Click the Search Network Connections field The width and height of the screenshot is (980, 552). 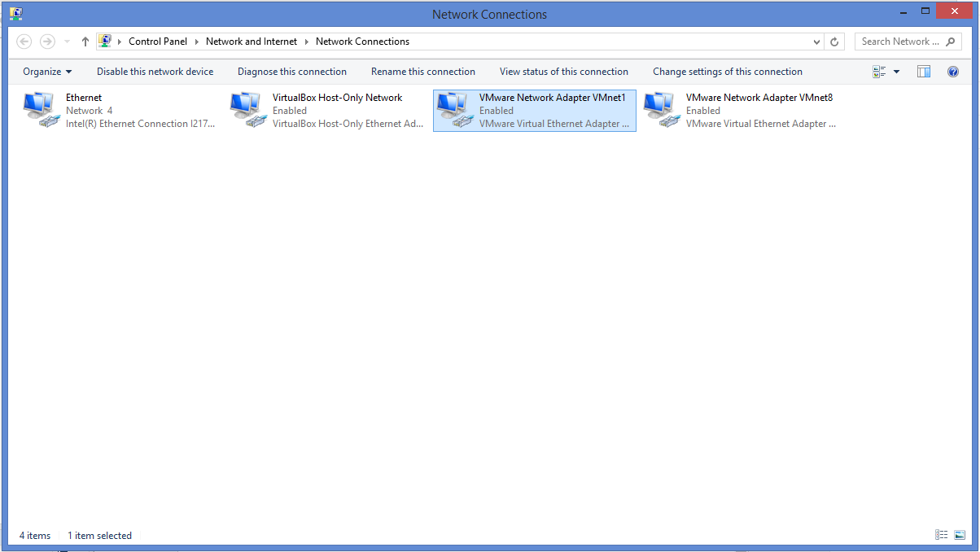tap(908, 42)
